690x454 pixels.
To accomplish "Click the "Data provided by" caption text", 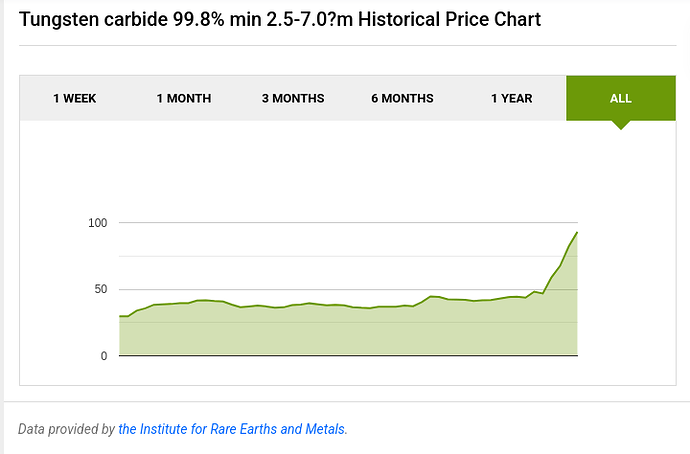I will (x=66, y=429).
